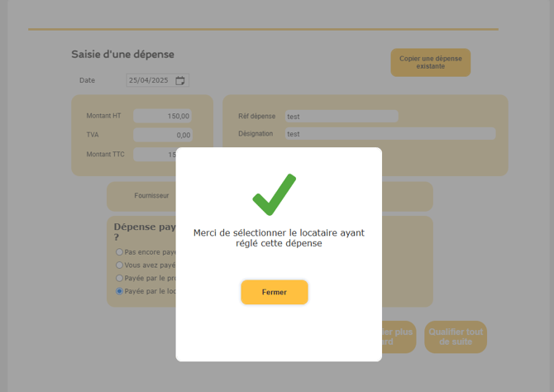Click the Réf dépense field containing test
Screen dimensions: 554x392
(x=341, y=117)
